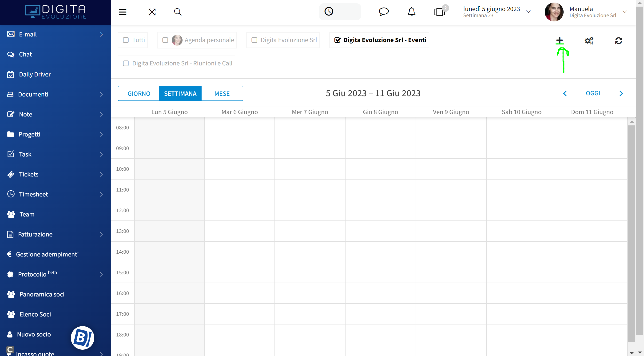
Task: Uncheck Digita Evoluzione Srl - Eventi checkbox
Action: coord(338,40)
